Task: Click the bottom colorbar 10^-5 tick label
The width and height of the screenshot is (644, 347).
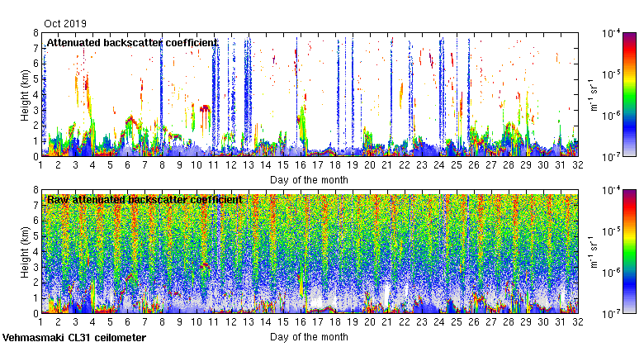Action: [611, 231]
